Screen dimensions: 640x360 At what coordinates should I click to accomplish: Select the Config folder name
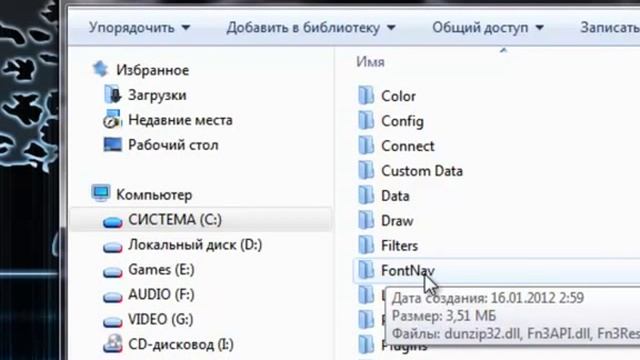(x=402, y=121)
